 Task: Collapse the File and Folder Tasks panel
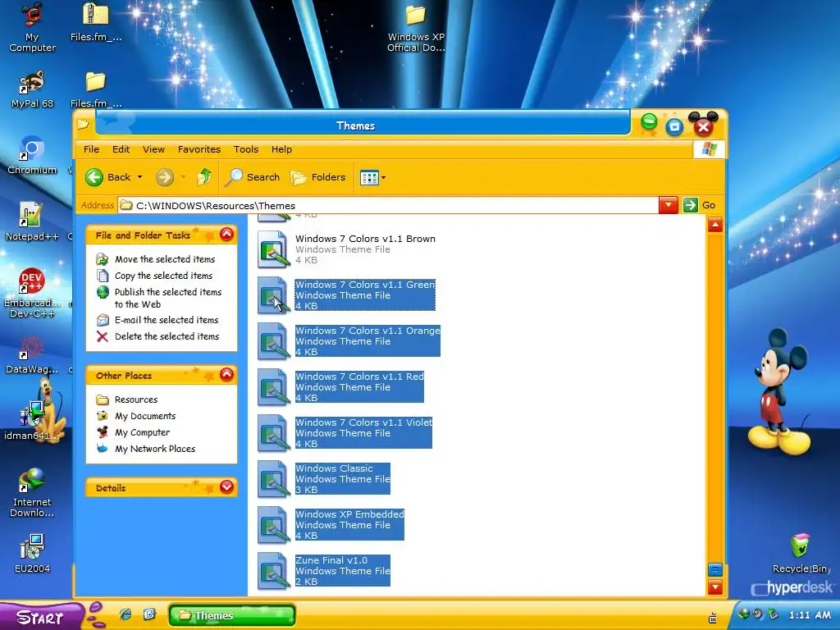click(226, 234)
